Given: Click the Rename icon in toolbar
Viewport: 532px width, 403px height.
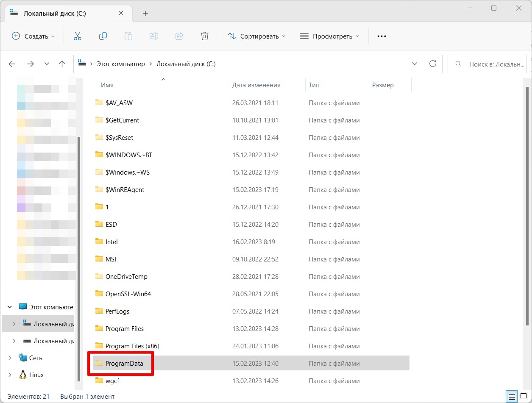Looking at the screenshot, I should pyautogui.click(x=153, y=36).
